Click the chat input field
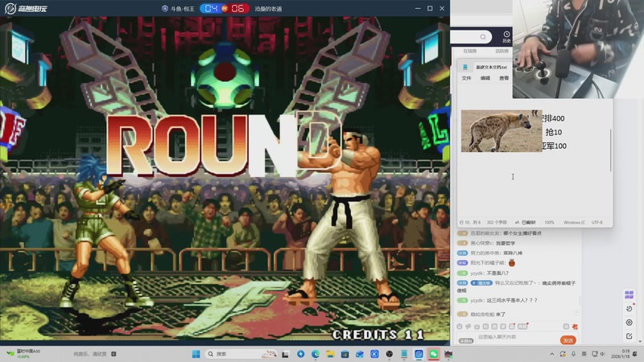The image size is (644, 362). tap(517, 337)
